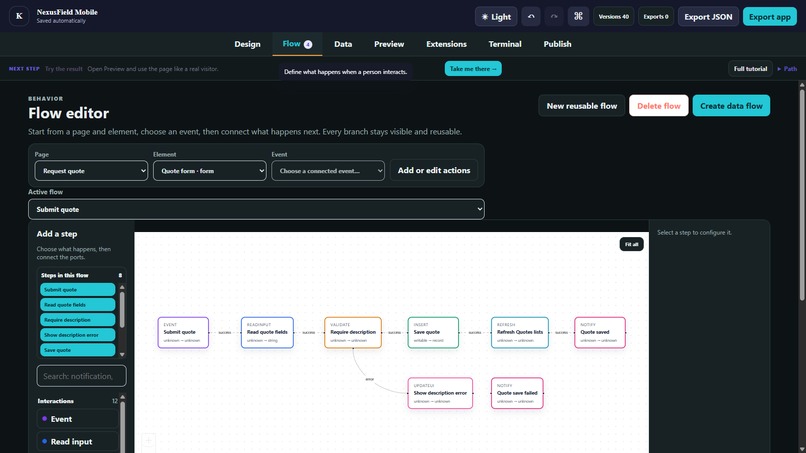Click the Create data flow button

[731, 105]
